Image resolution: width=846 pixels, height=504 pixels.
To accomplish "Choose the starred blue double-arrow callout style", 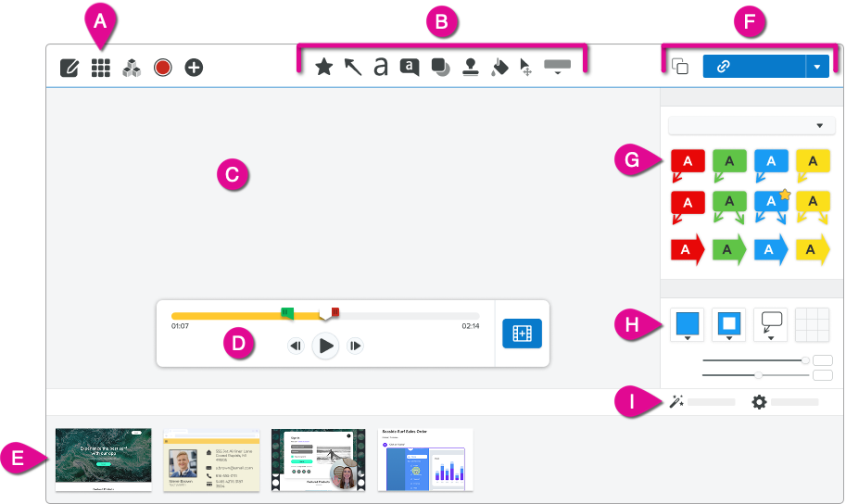I will (x=771, y=207).
